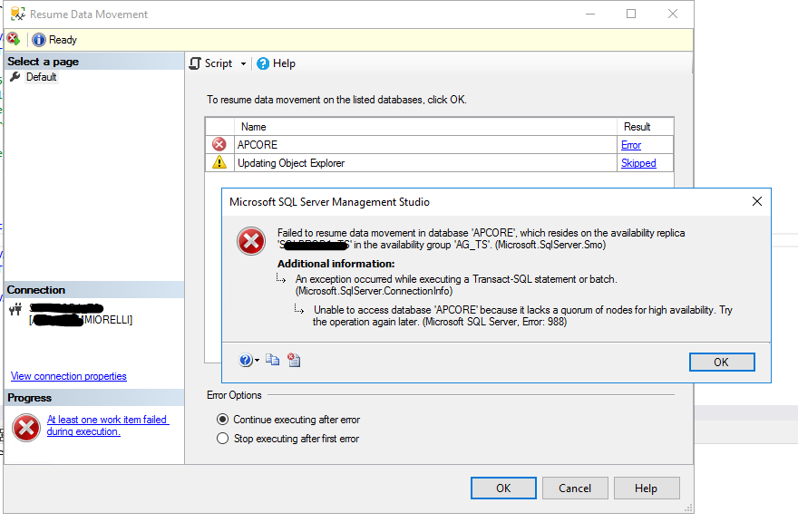
Task: Click the warning icon beside Updating Object Explorer
Action: pyautogui.click(x=219, y=163)
